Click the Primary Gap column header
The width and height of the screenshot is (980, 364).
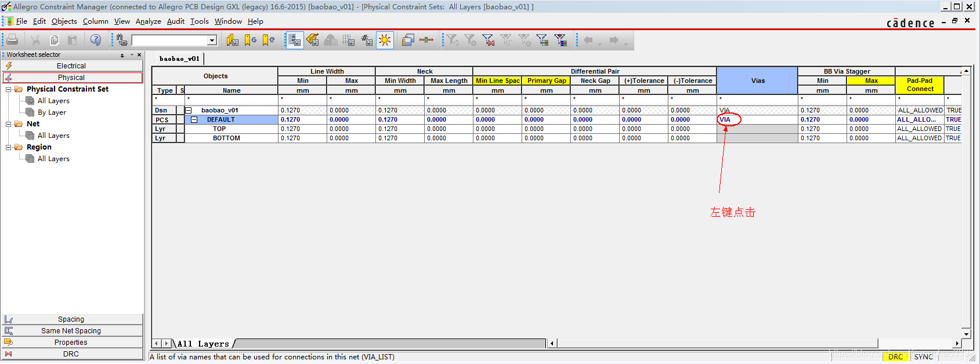(547, 81)
